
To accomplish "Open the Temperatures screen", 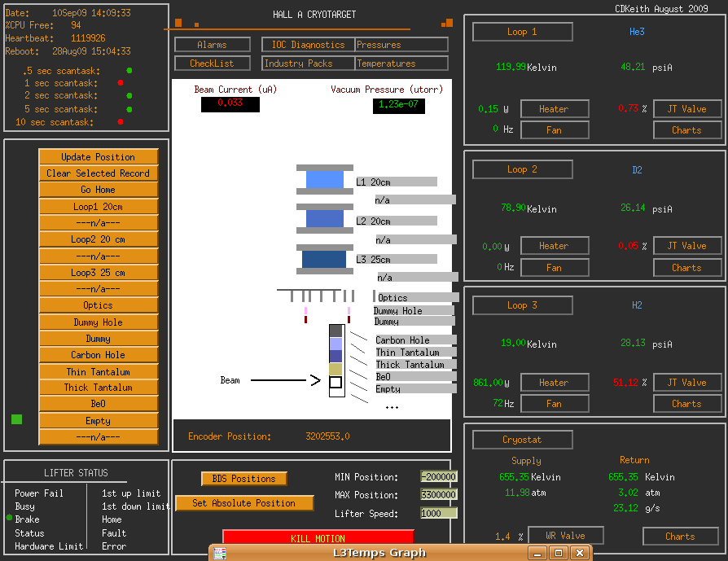I will pyautogui.click(x=401, y=64).
